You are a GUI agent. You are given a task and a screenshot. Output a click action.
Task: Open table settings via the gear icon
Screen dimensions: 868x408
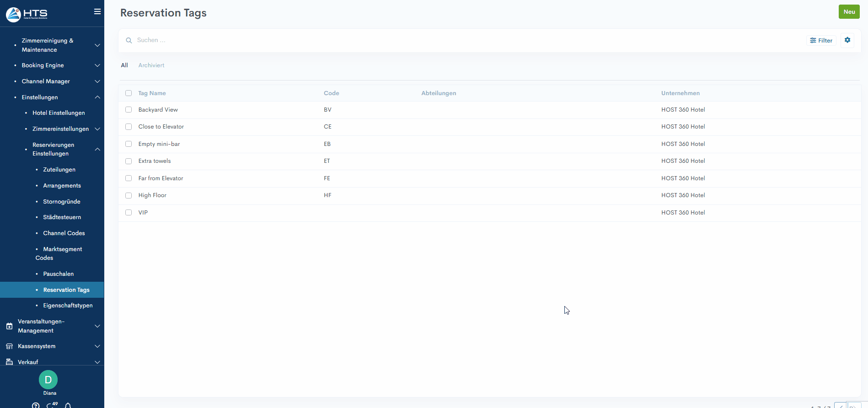(847, 40)
